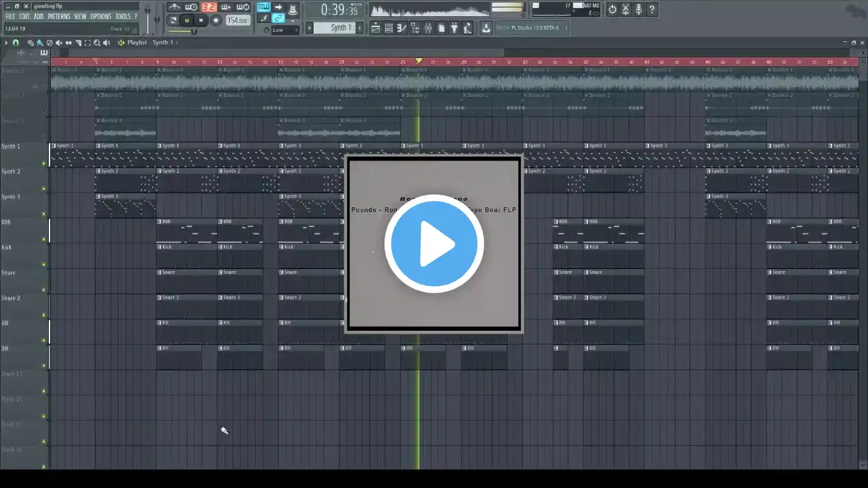Adjust the master pitch slider
868x488 pixels.
pyautogui.click(x=158, y=18)
